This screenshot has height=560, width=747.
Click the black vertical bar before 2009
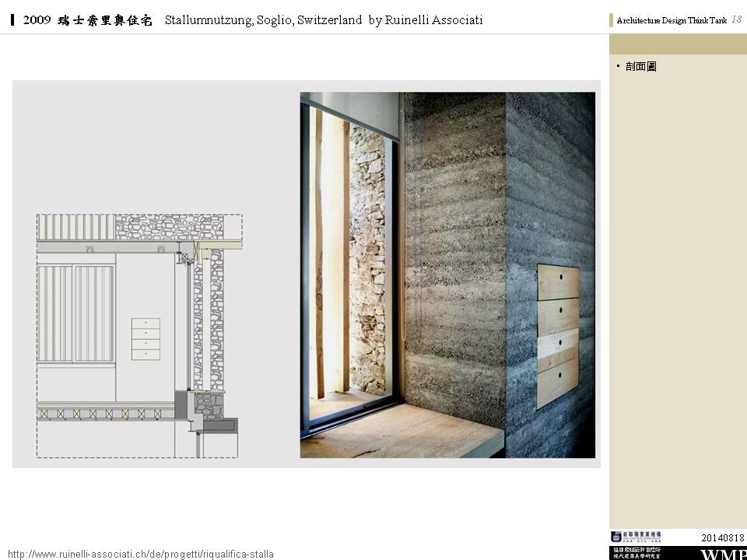(x=13, y=20)
